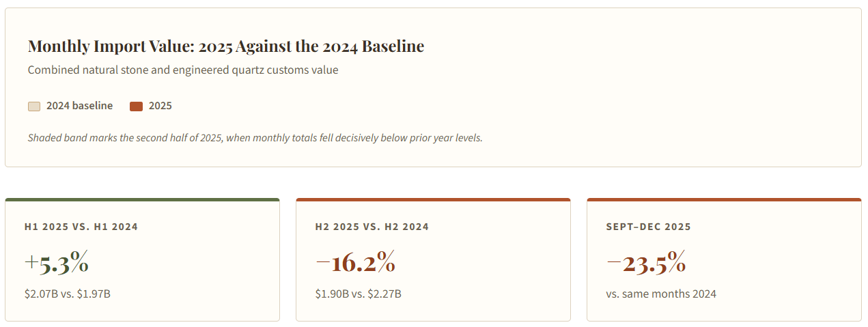The width and height of the screenshot is (868, 327).
Task: Open the H1 2025 vs. H1 2024 card
Action: (142, 259)
